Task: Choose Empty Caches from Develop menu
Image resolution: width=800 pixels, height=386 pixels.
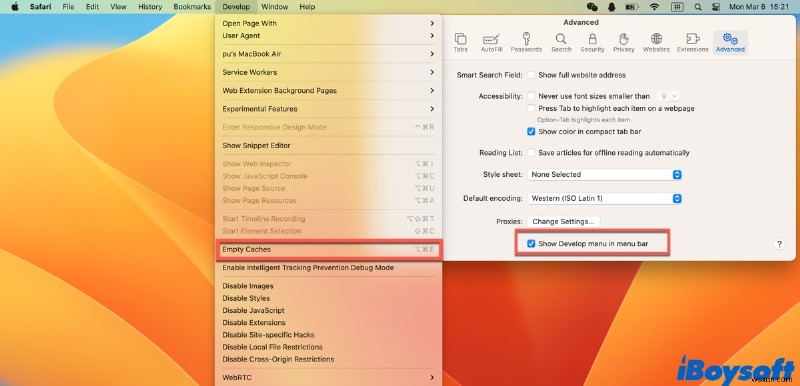Action: click(x=329, y=249)
